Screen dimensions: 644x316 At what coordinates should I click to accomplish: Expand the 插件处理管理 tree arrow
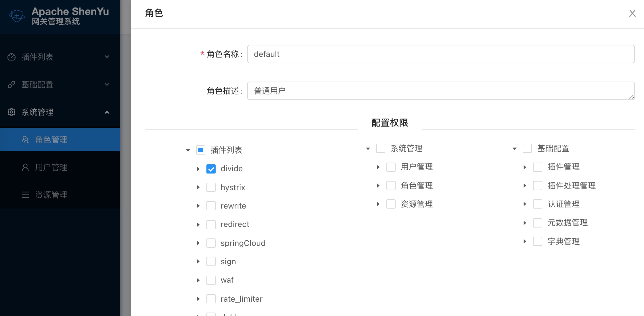(525, 186)
